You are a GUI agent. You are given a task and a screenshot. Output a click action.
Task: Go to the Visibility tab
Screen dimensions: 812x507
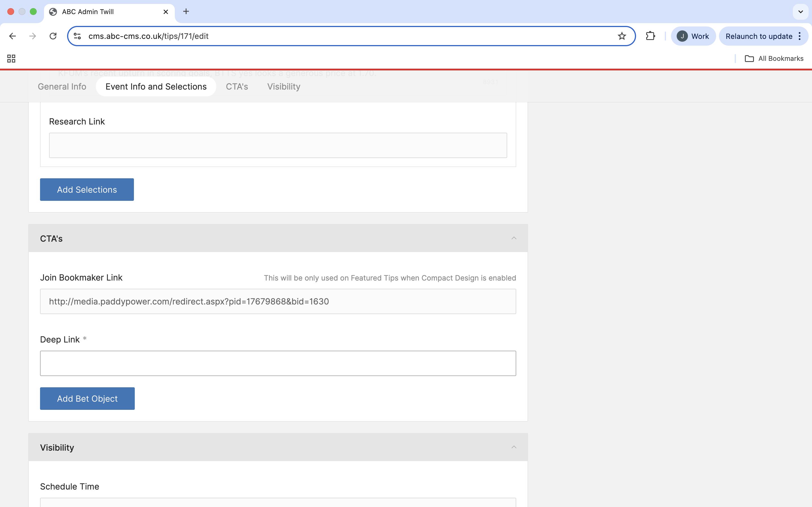point(284,87)
